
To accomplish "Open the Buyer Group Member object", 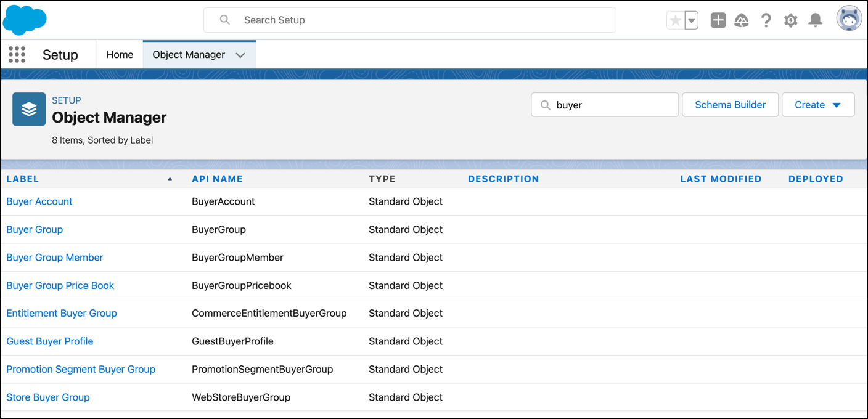I will coord(55,258).
